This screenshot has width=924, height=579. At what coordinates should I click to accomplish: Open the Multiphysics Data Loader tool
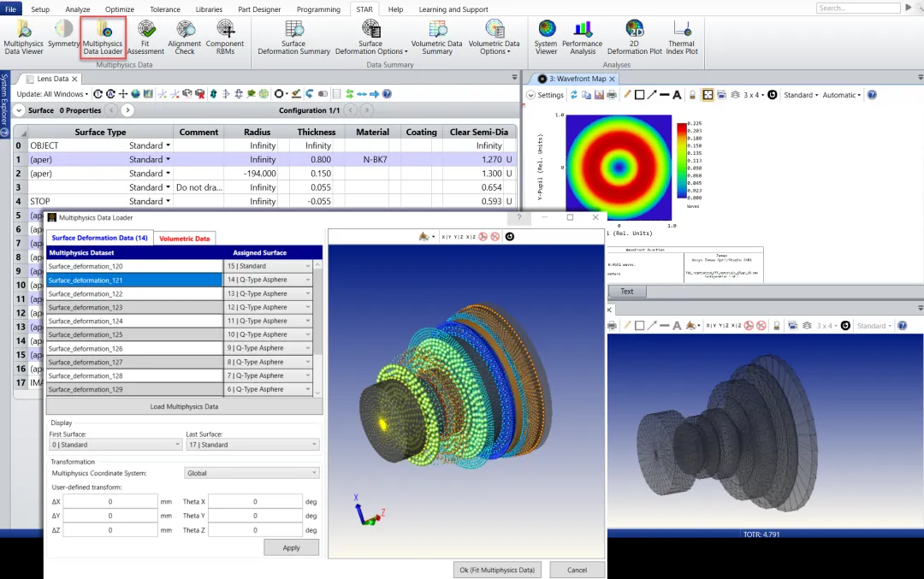103,36
